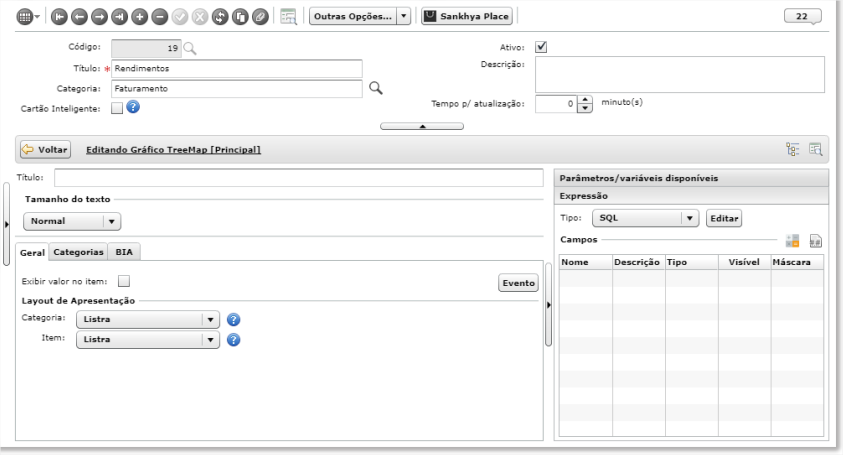Select the Expressão section header
The width and height of the screenshot is (843, 455).
[x=691, y=196]
